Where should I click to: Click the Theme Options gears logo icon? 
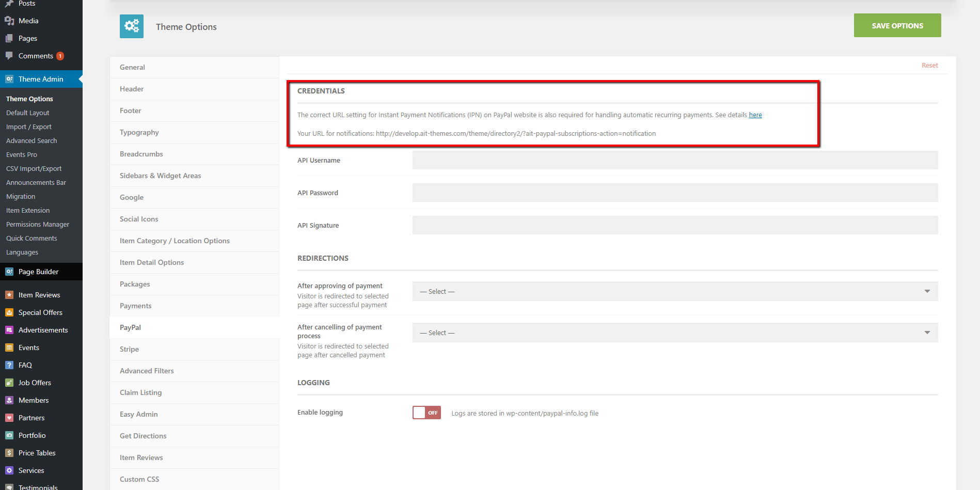click(x=132, y=26)
